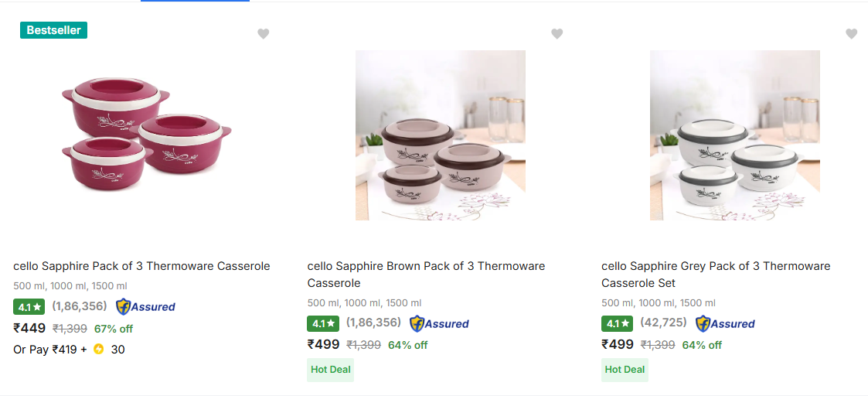Click the Assured badge on first product
The height and width of the screenshot is (396, 868).
(145, 307)
